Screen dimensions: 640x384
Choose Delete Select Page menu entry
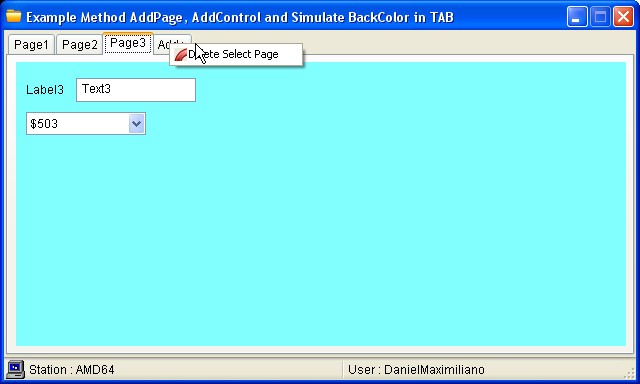point(236,54)
